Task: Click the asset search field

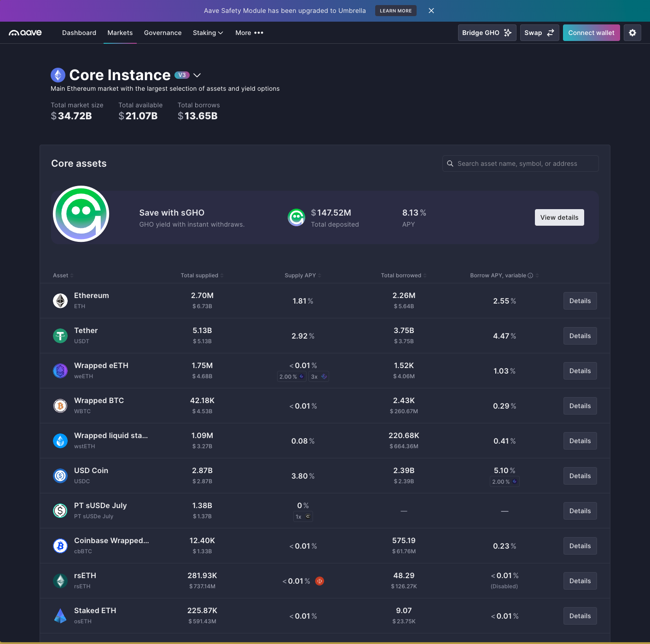Action: point(520,164)
